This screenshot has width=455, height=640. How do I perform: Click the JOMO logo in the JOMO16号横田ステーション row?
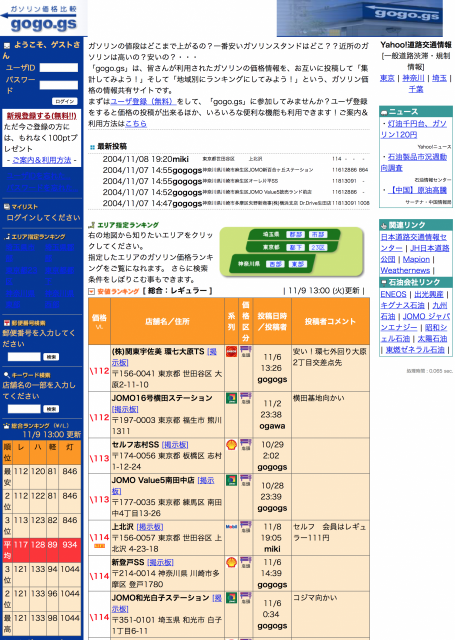point(231,398)
